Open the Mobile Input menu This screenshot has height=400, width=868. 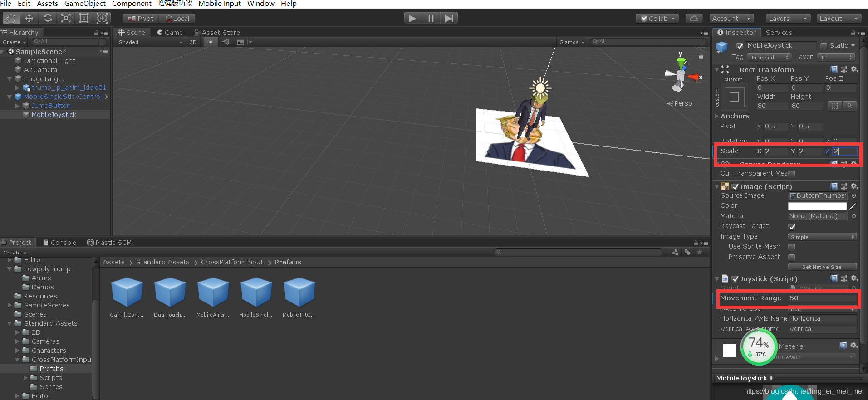click(x=220, y=4)
